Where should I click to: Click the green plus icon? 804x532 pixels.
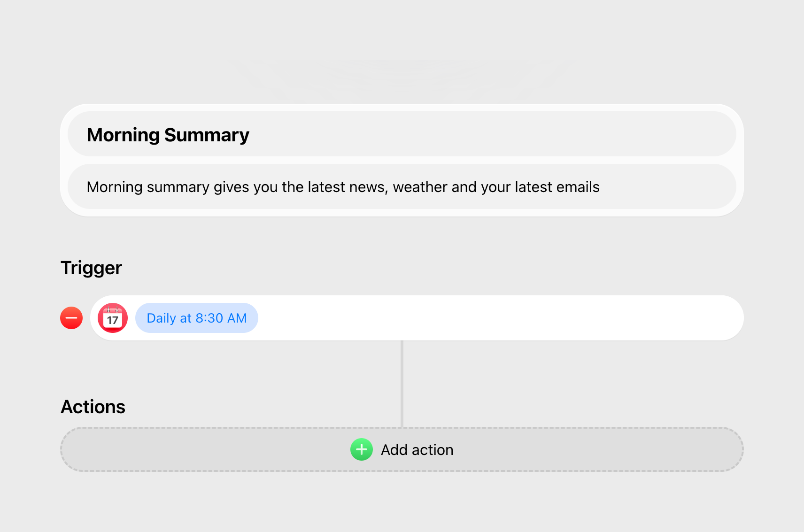pyautogui.click(x=362, y=449)
